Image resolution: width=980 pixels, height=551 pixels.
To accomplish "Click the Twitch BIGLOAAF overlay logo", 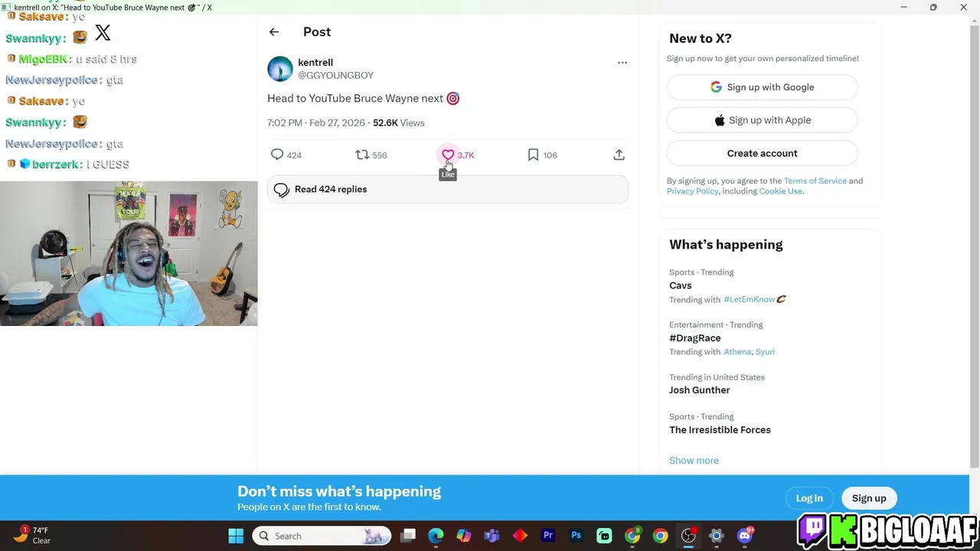I will (888, 530).
